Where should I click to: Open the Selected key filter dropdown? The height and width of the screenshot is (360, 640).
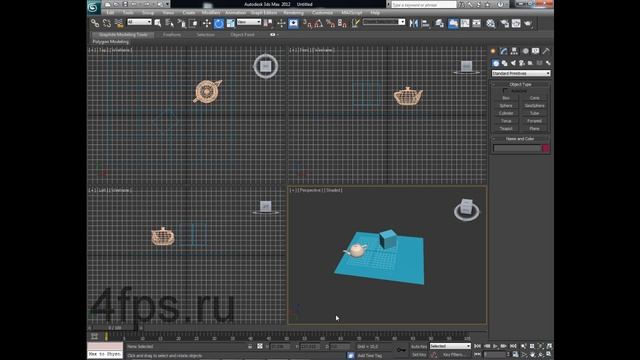(450, 346)
